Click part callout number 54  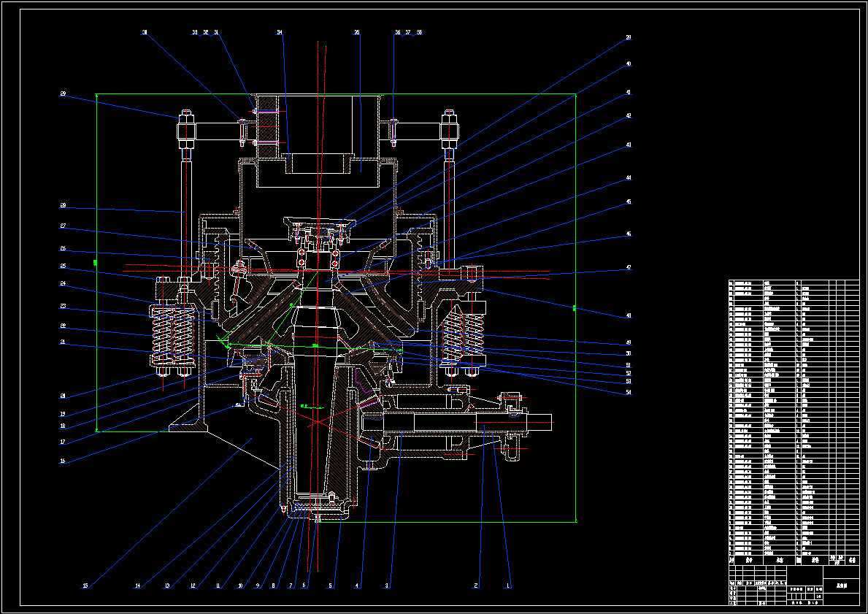point(629,392)
